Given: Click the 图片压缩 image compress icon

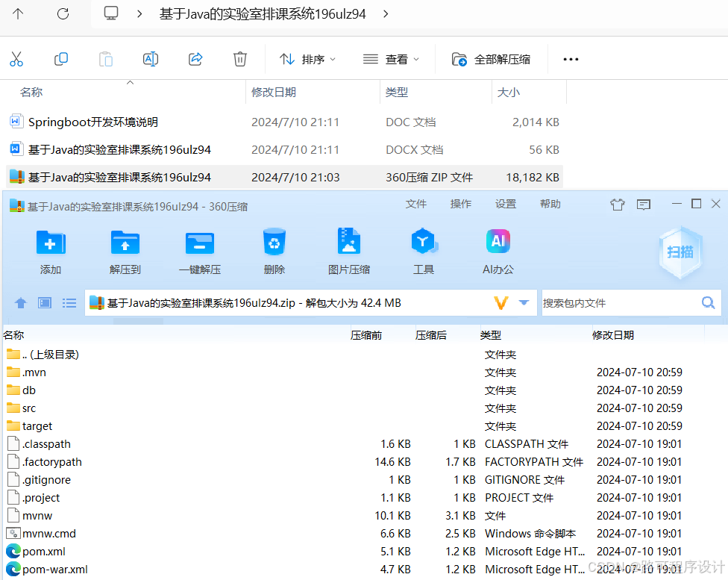Looking at the screenshot, I should coord(348,241).
